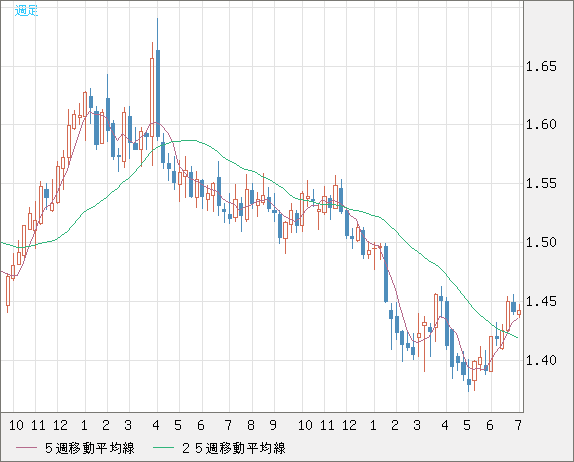The image size is (574, 462).
Task: Click the 1.40 price axis label
Action: (541, 360)
